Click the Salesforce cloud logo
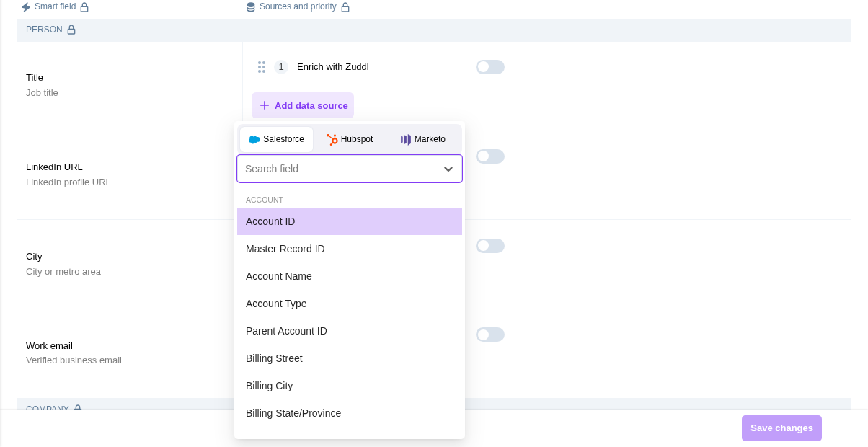The width and height of the screenshot is (868, 447). 254,139
